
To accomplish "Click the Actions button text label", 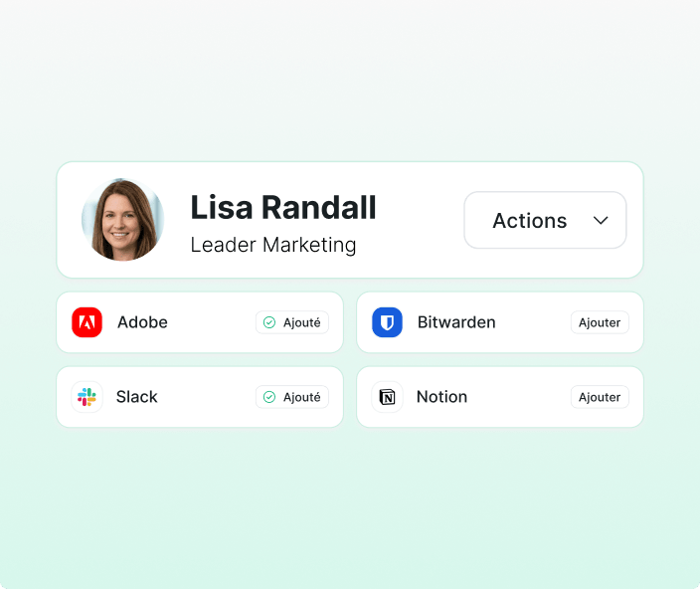I will click(529, 221).
